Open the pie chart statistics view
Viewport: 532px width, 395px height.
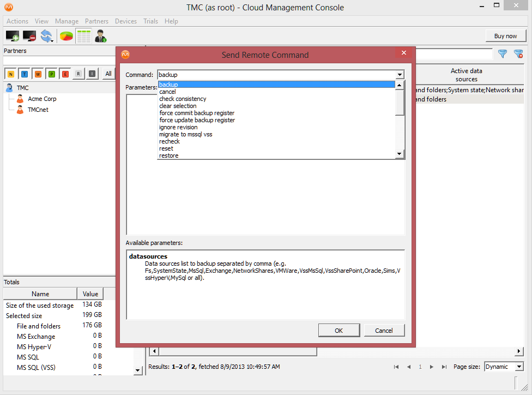point(66,36)
